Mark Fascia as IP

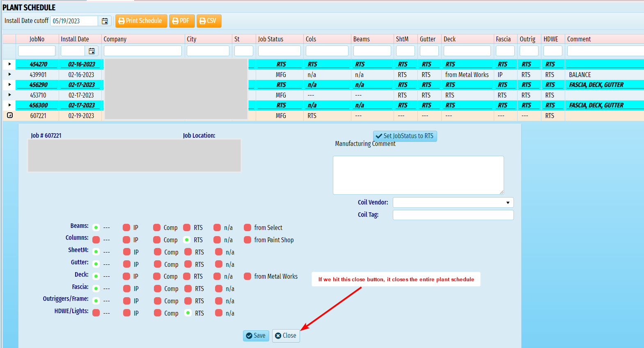127,289
